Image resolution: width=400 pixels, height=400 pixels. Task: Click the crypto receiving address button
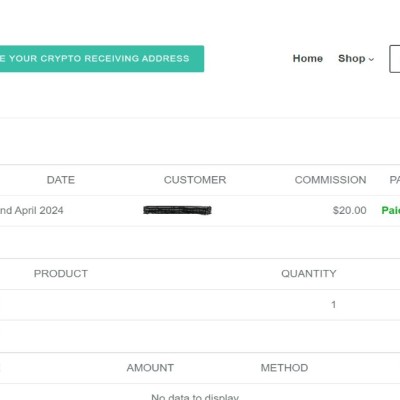pos(102,59)
